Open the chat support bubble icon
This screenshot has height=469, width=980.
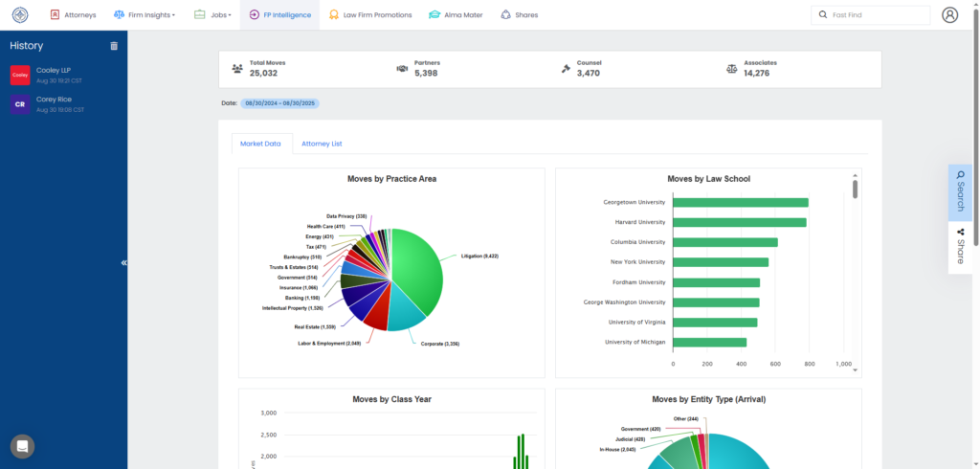(x=22, y=446)
